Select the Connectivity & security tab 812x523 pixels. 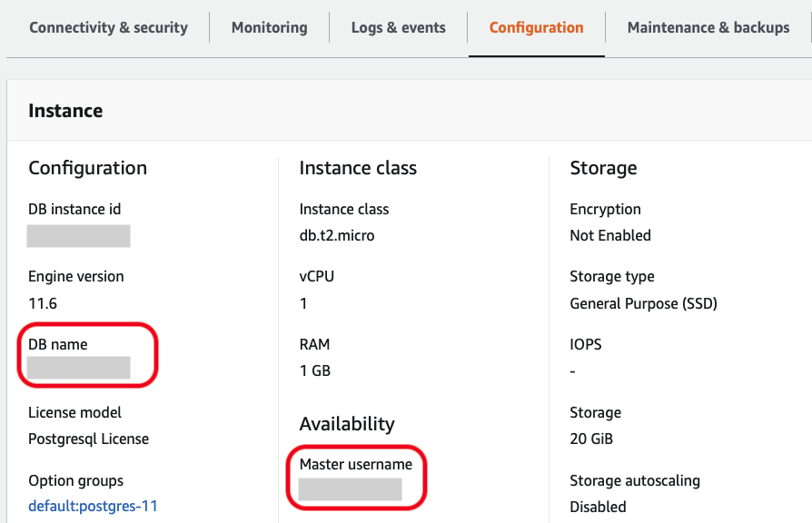coord(108,27)
